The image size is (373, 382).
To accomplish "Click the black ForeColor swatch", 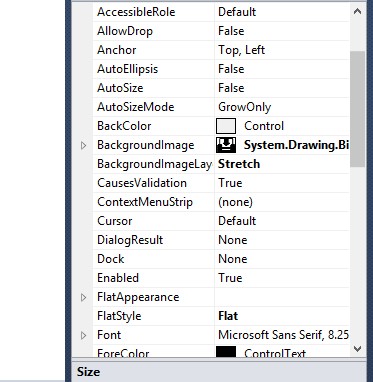I will point(226,351).
